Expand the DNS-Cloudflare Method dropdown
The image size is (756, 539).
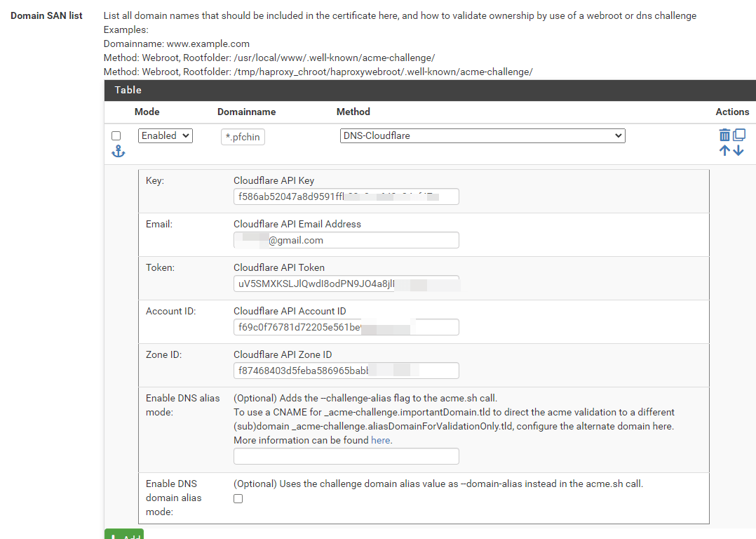tap(481, 136)
